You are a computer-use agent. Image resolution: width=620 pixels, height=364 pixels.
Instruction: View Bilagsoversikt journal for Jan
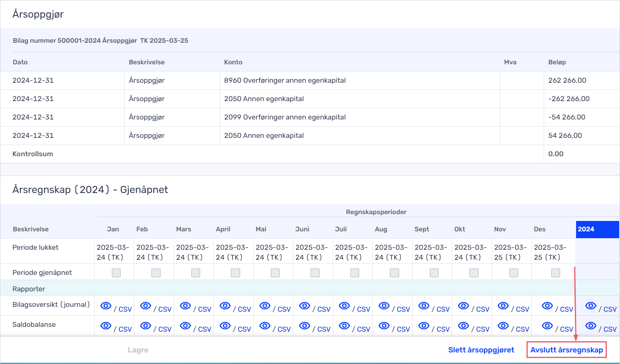pos(106,306)
